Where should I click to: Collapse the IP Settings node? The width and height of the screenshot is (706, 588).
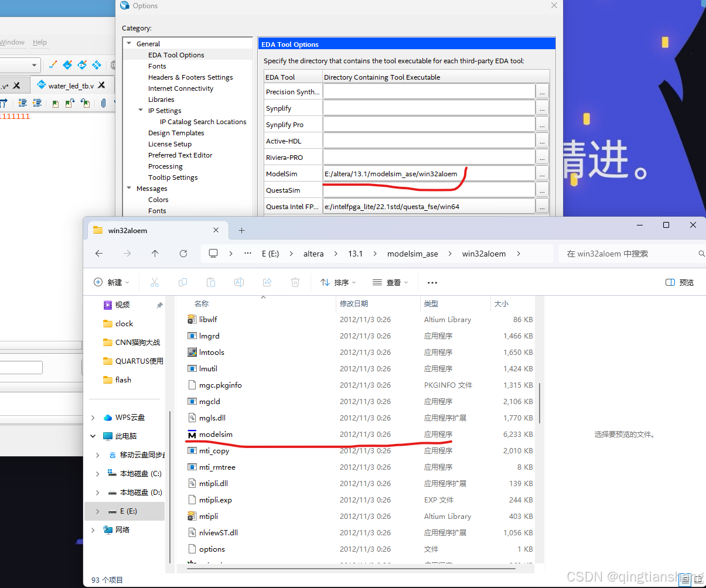(141, 110)
